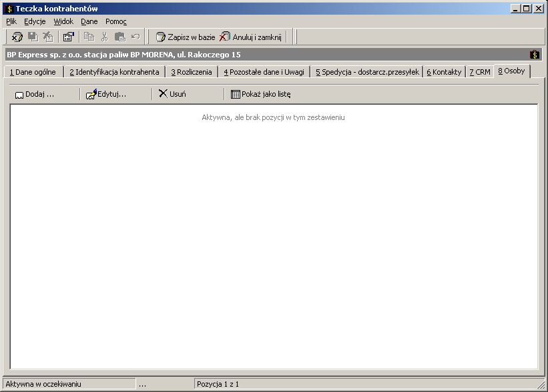Viewport: 548px width, 392px height.
Task: Click the Anuluj i zamknij red X icon
Action: coord(225,36)
